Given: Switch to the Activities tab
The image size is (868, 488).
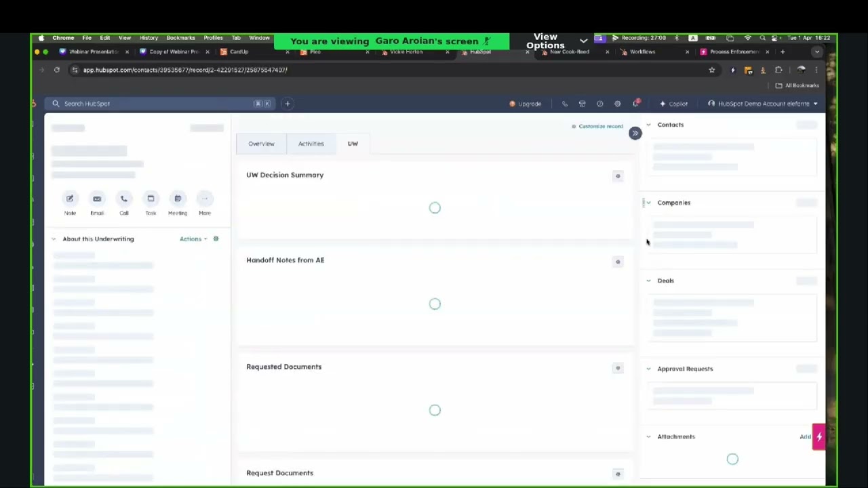Looking at the screenshot, I should [311, 144].
